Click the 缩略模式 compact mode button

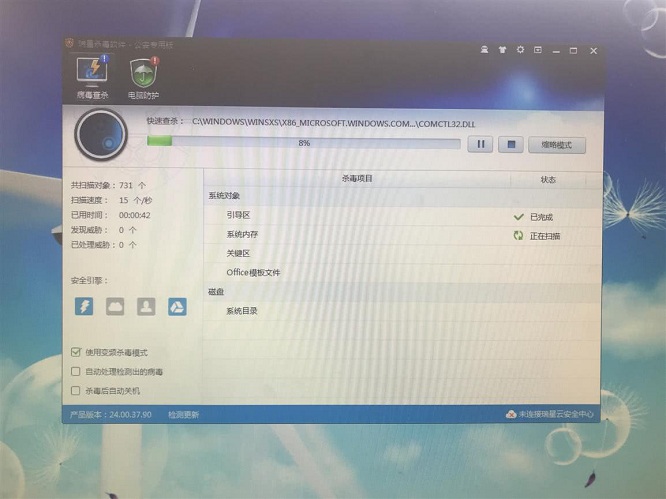point(556,144)
